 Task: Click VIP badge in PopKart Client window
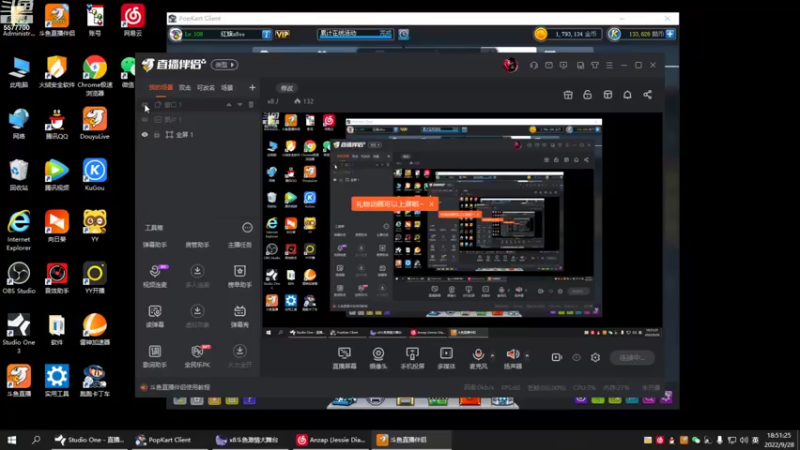pyautogui.click(x=282, y=34)
